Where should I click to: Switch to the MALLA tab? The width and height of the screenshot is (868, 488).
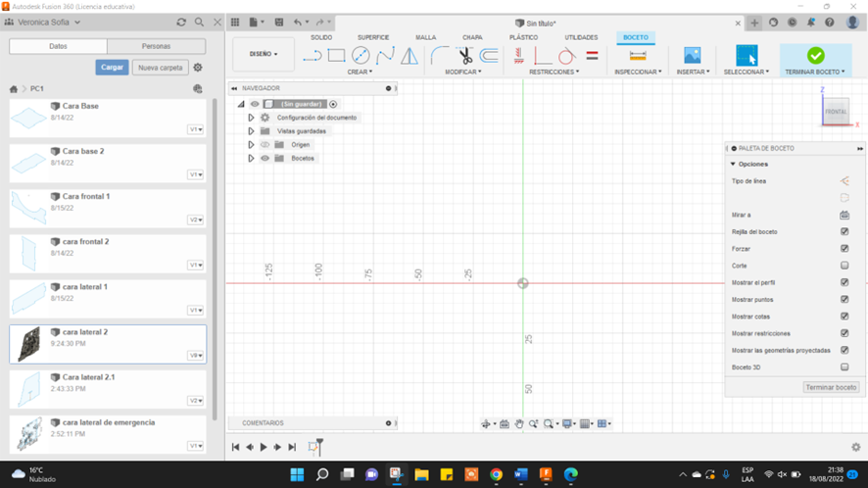click(x=426, y=37)
